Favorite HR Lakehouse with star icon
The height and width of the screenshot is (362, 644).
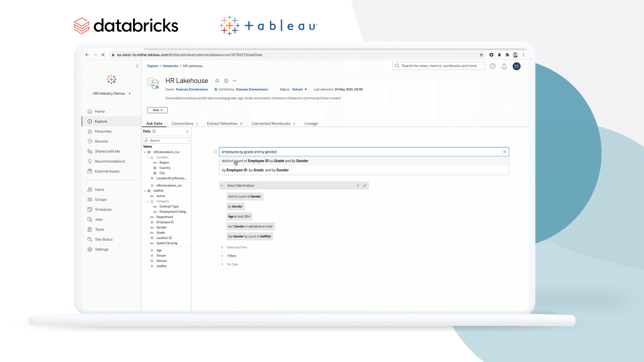coord(217,81)
